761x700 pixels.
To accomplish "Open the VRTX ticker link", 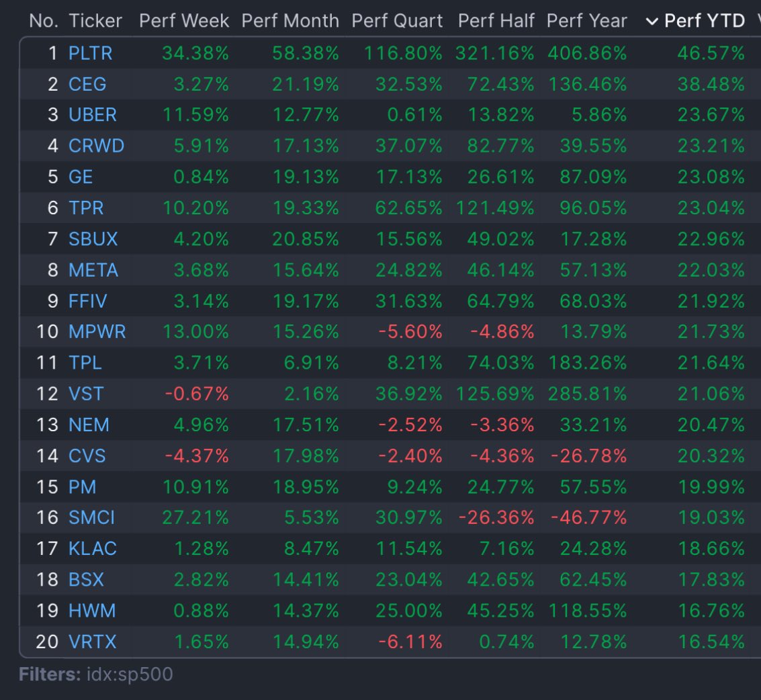I will [93, 642].
